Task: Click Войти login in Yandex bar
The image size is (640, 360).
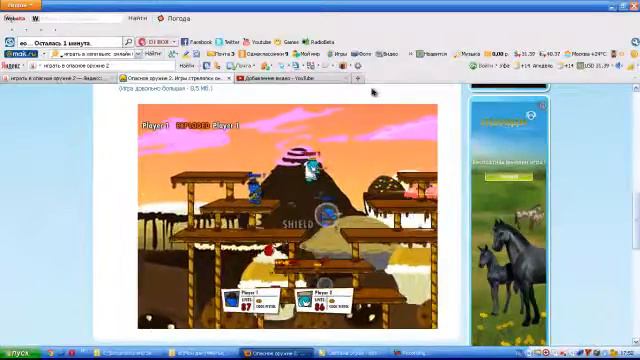Action: (x=482, y=66)
